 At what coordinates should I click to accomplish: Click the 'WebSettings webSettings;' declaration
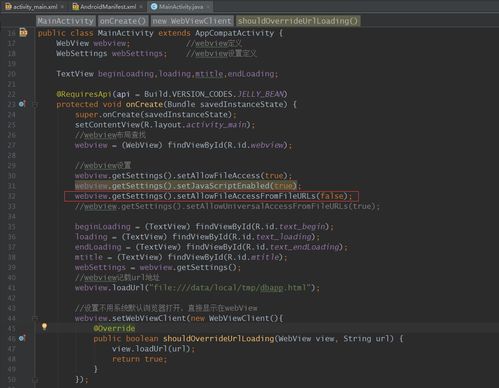tap(111, 54)
